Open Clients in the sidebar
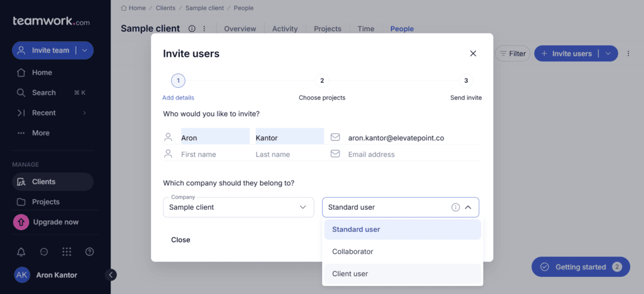This screenshot has height=294, width=644. (52, 181)
